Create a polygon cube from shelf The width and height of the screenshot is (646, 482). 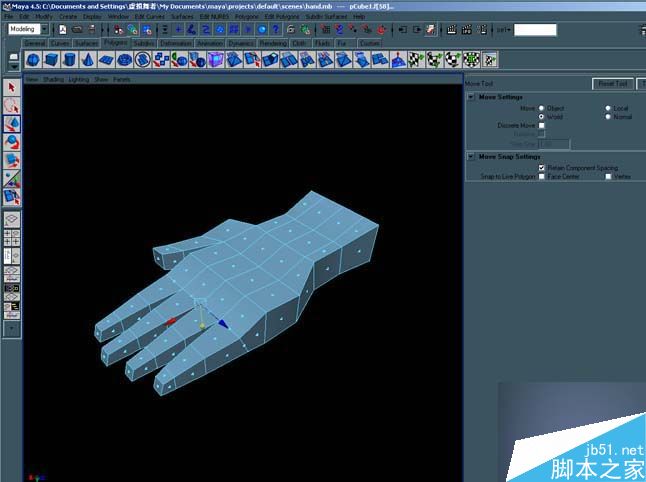tap(51, 60)
